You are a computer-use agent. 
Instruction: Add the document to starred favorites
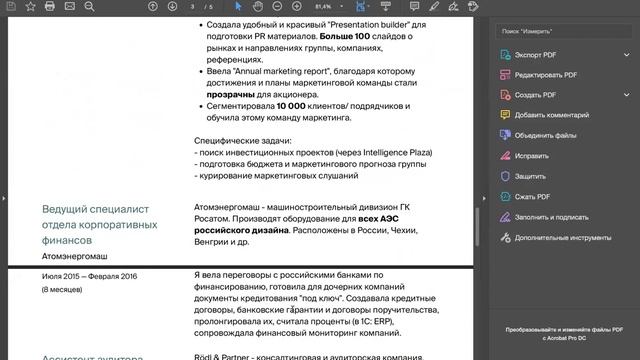[30, 6]
